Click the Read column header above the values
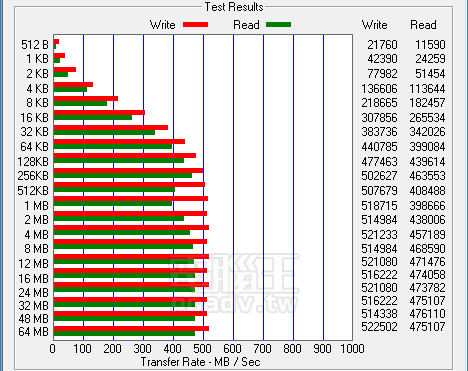 tap(423, 25)
